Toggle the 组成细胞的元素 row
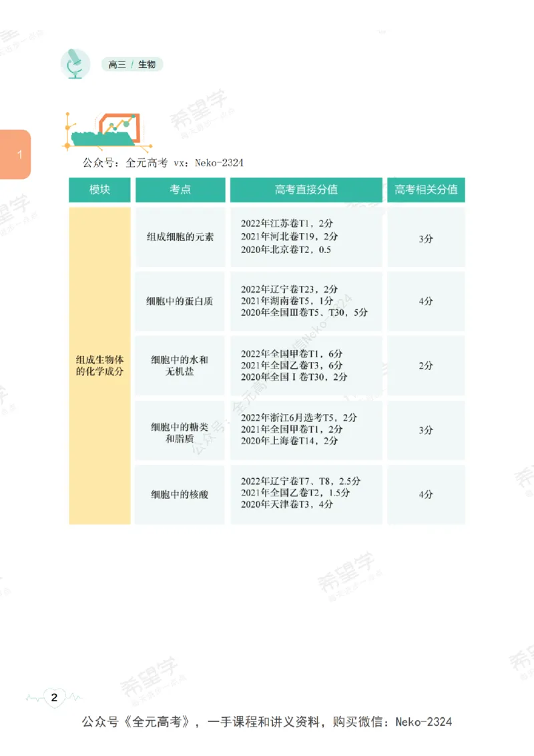The height and width of the screenshot is (756, 534). [180, 236]
